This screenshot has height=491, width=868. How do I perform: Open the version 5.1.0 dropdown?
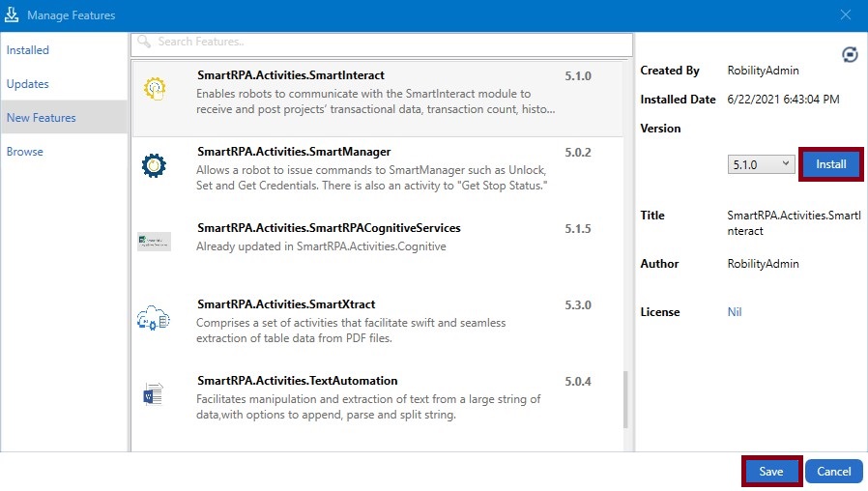[760, 164]
